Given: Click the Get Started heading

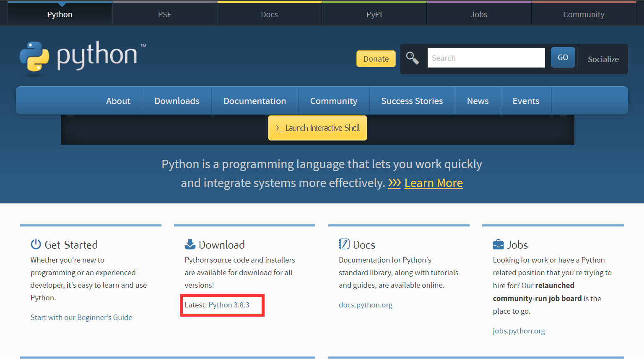Looking at the screenshot, I should pos(71,245).
